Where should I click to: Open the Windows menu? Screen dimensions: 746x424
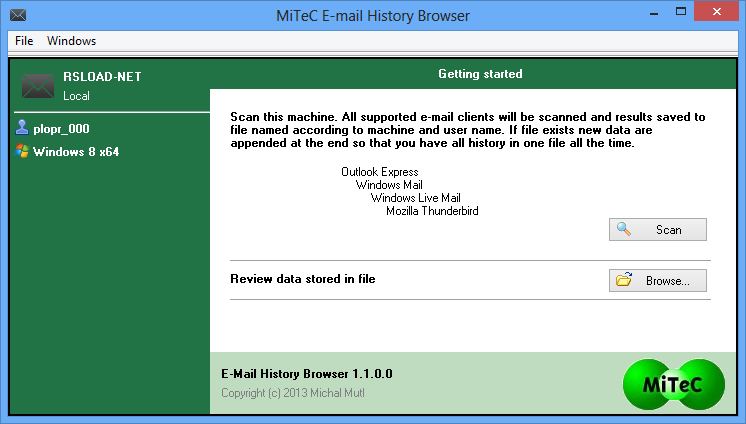tap(71, 41)
